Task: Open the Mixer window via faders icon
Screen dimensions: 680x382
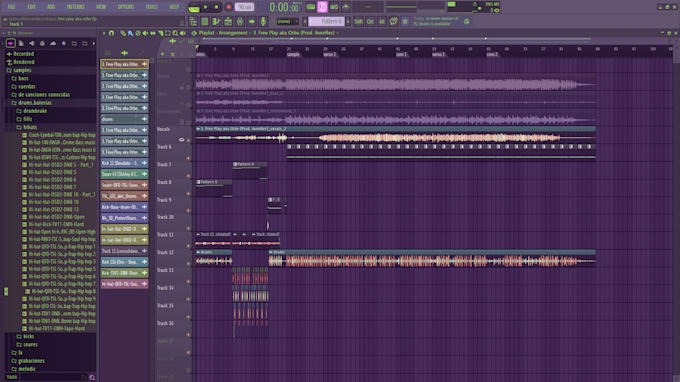Action: click(240, 21)
